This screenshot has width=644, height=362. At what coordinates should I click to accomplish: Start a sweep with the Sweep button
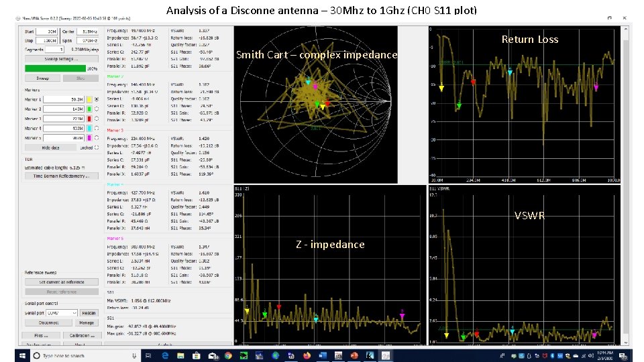click(x=43, y=78)
